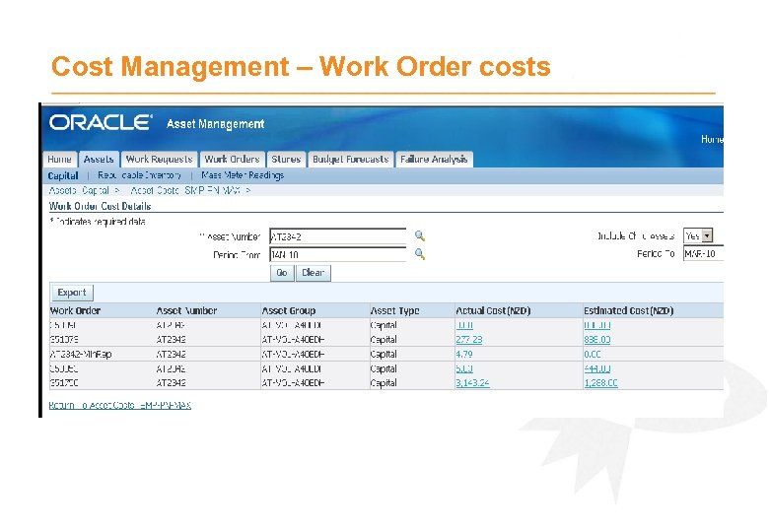769x532 pixels.
Task: Select the Mass Meter Readings subtab
Action: click(x=243, y=175)
